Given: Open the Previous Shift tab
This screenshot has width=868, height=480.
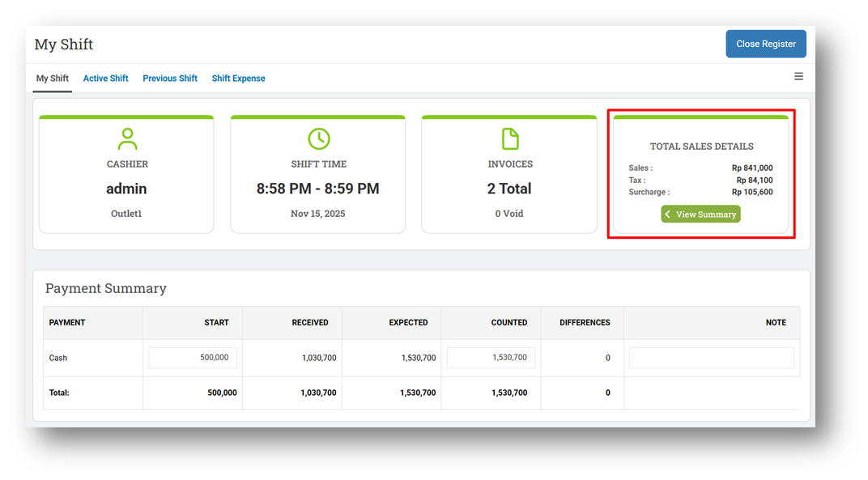Looking at the screenshot, I should point(170,78).
